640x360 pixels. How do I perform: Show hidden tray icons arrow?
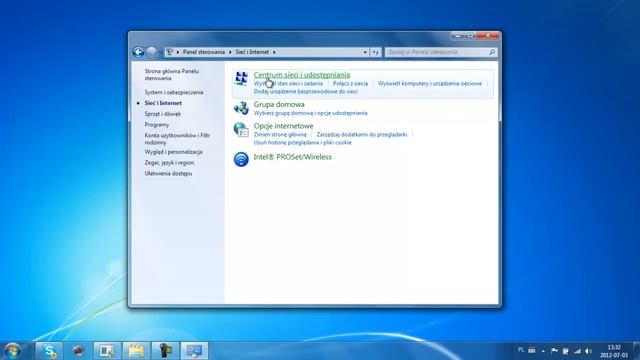[543, 351]
